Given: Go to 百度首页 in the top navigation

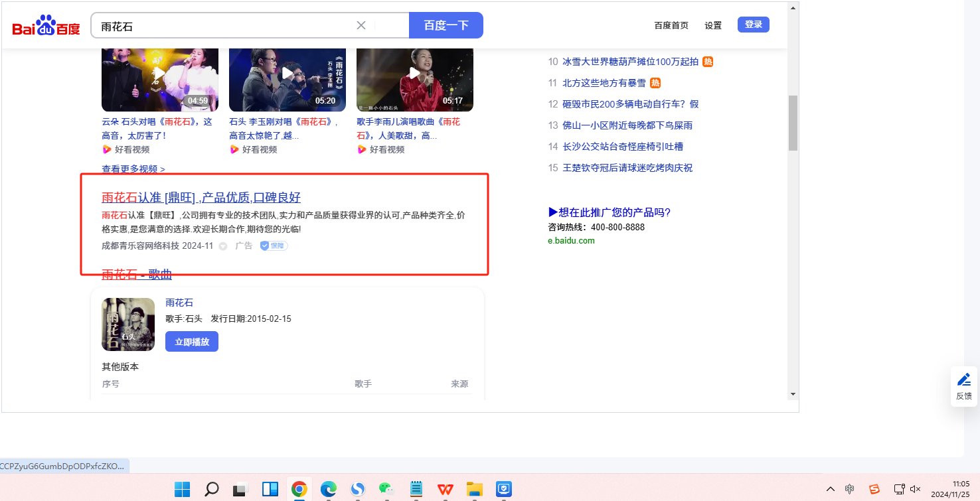Looking at the screenshot, I should tap(671, 25).
